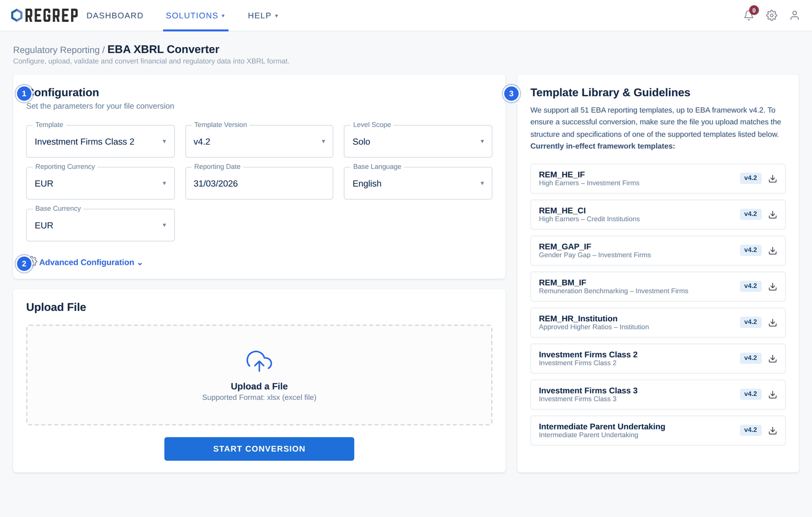
Task: Click the v4.2 badge on REM_HR_Institution
Action: coord(751,322)
